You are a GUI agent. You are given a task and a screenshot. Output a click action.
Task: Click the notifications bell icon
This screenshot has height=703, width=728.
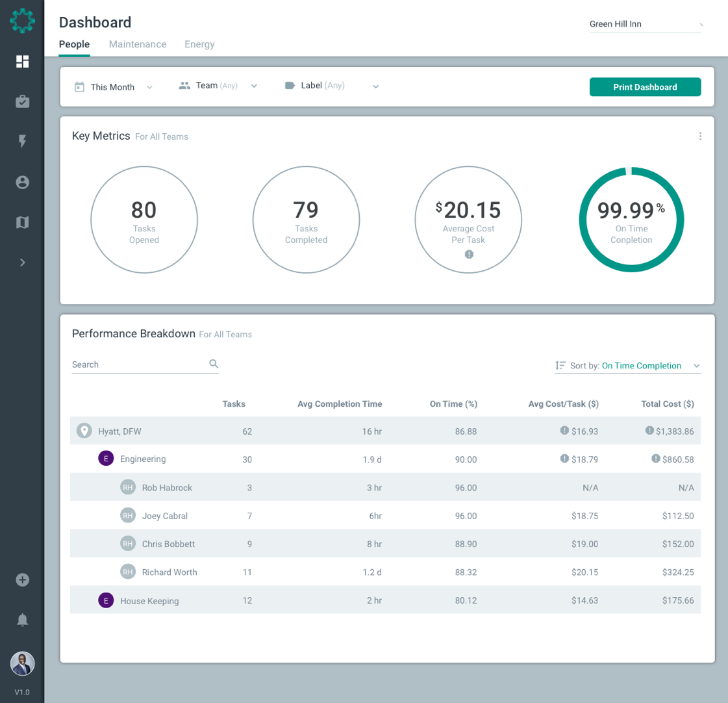(22, 620)
